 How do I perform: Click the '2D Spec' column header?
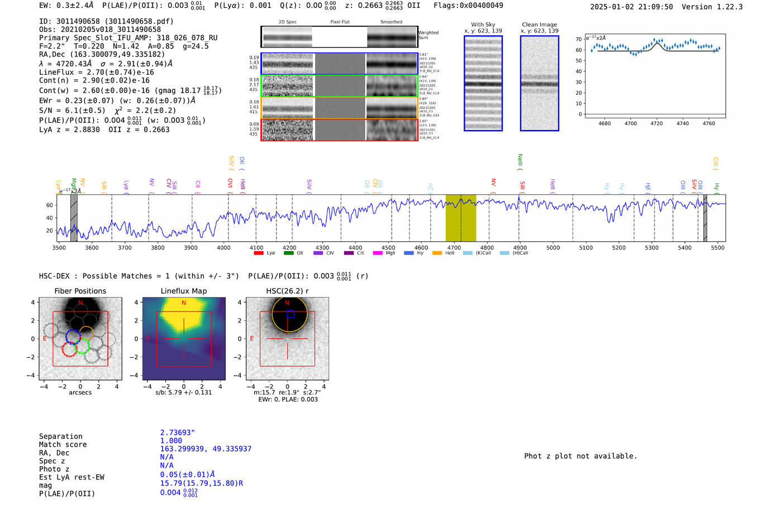point(288,22)
